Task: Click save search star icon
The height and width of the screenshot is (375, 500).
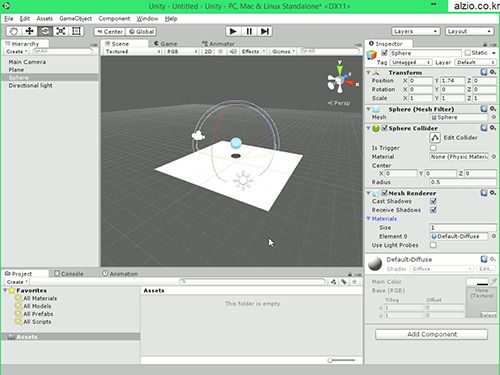Action: point(354,282)
